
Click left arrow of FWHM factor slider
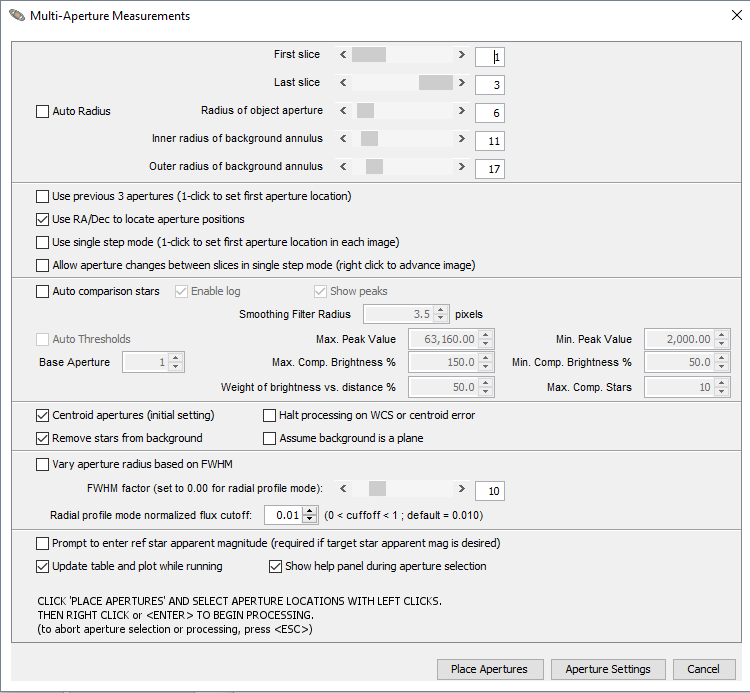coord(343,489)
